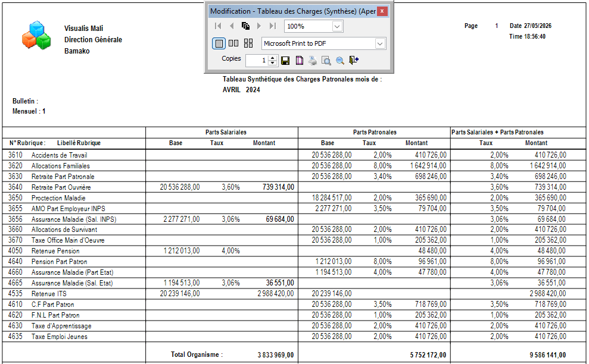Screen dimensions: 589x364
Task: Go to previous page of report
Action: pyautogui.click(x=232, y=26)
